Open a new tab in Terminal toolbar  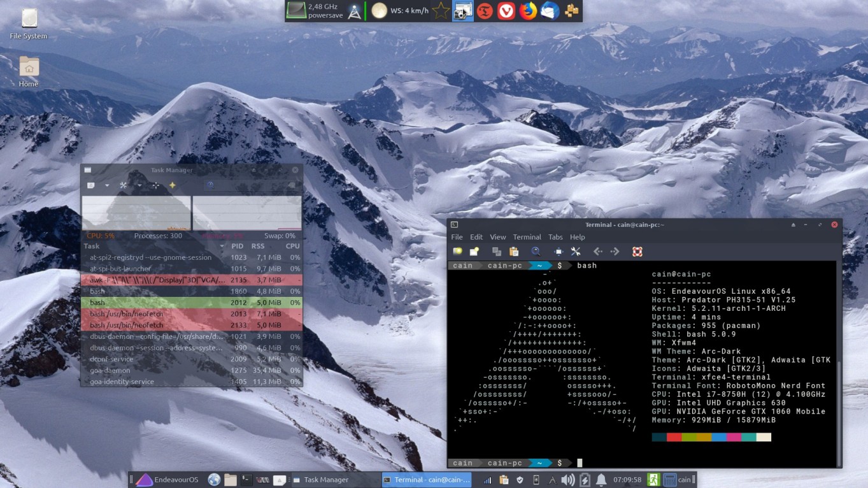coord(457,252)
